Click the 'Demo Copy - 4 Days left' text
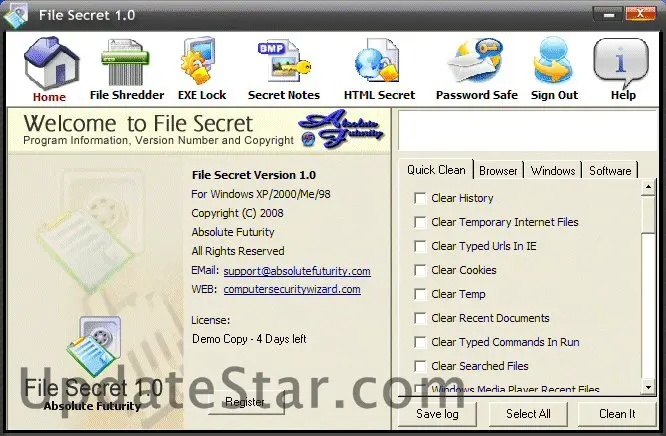666x436 pixels. pos(249,339)
